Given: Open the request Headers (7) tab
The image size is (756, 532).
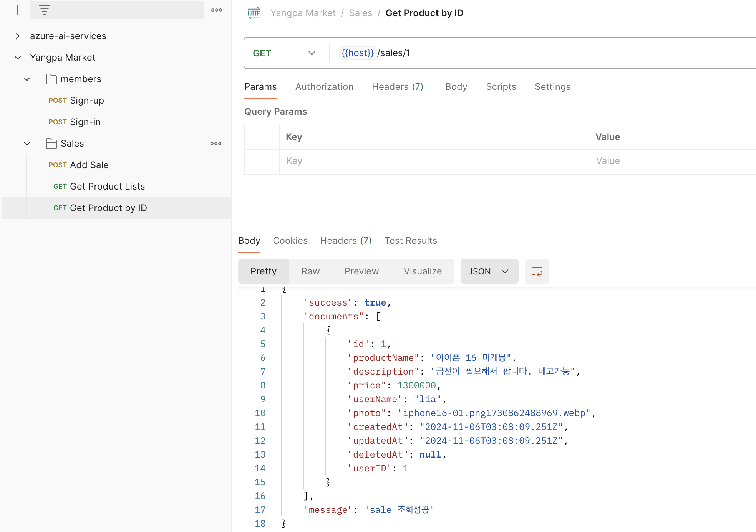Looking at the screenshot, I should pos(397,87).
